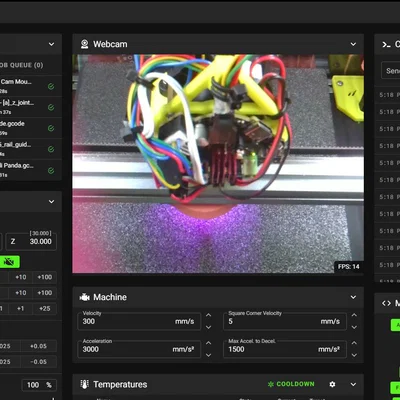Select the JOB QUEUE (0) tab
The height and width of the screenshot is (400, 400).
click(21, 65)
